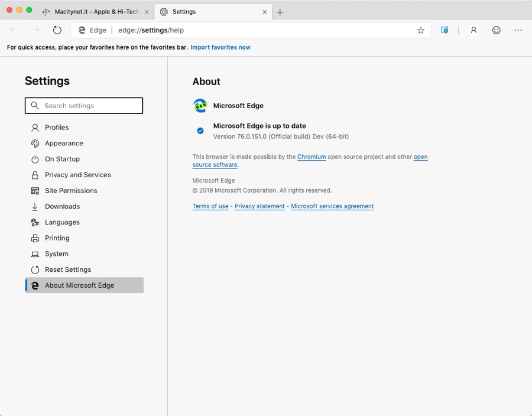Open the Chromium project link

(312, 157)
